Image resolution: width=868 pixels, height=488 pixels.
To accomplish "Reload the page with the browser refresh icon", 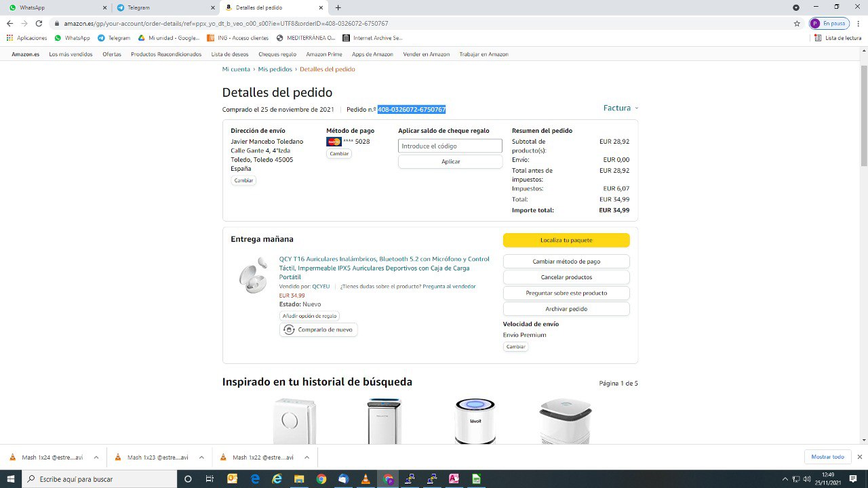I will [x=39, y=23].
